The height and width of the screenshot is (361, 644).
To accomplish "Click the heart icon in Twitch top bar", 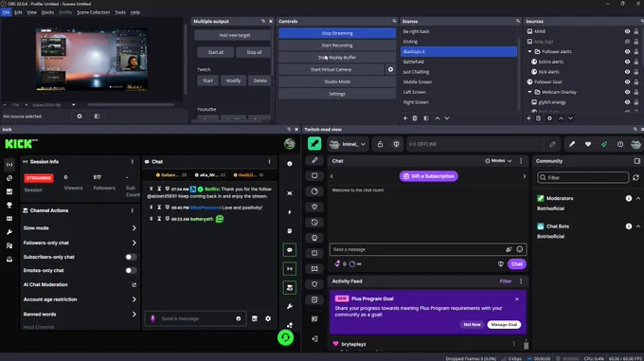I will 588,144.
